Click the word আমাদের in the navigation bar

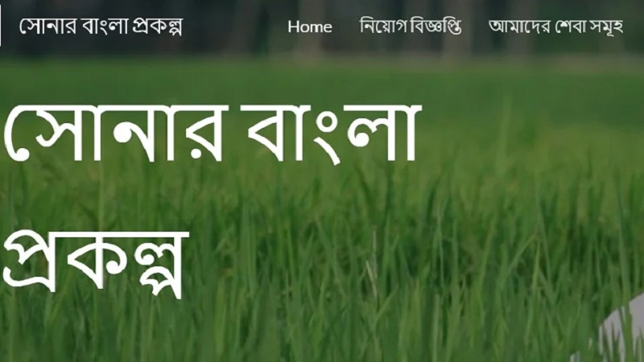pos(519,27)
